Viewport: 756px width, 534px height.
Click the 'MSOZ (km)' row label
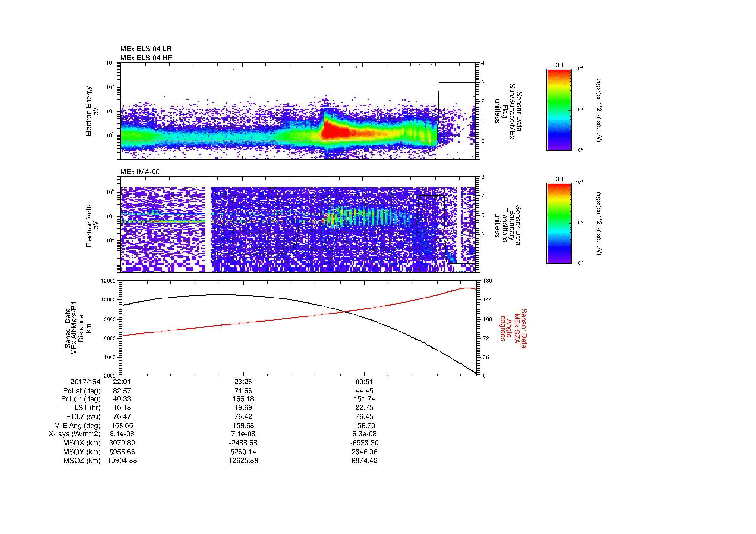82,461
